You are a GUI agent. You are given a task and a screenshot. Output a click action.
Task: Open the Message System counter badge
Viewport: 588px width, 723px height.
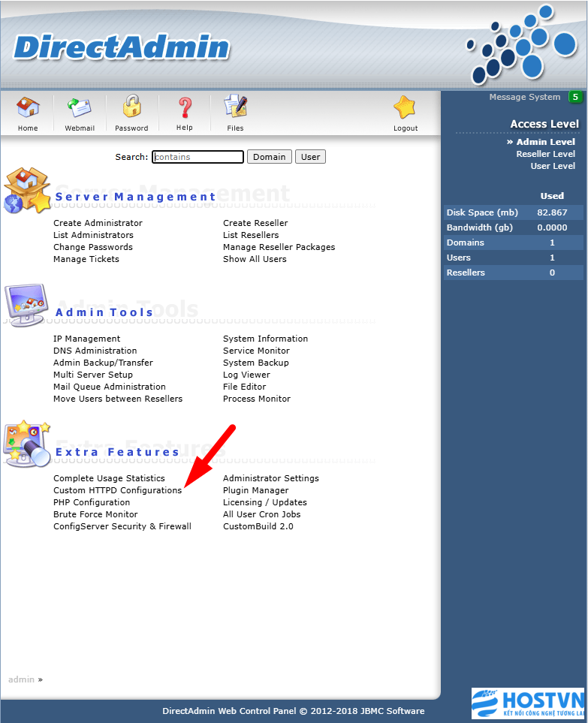tap(575, 97)
